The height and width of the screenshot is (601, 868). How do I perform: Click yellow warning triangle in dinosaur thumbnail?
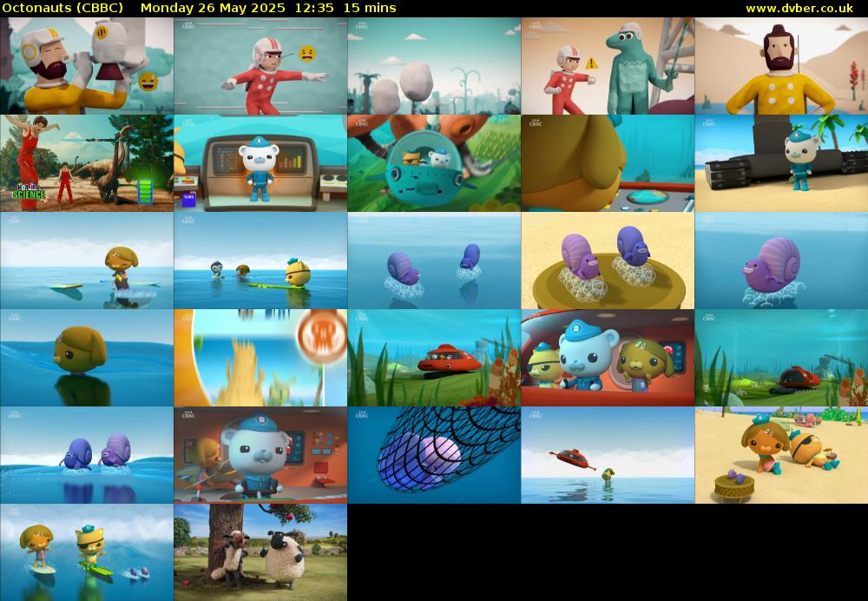(x=591, y=63)
